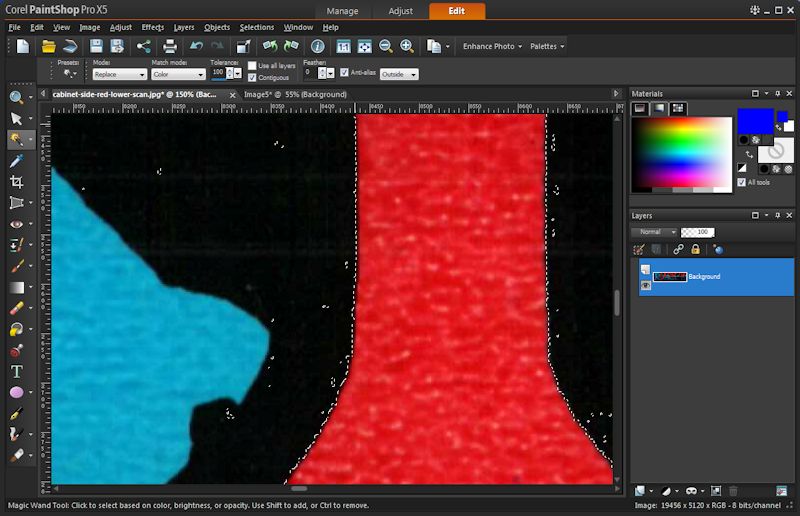This screenshot has width=800, height=516.
Task: Click the Zoom In magnifier icon
Action: pyautogui.click(x=407, y=46)
